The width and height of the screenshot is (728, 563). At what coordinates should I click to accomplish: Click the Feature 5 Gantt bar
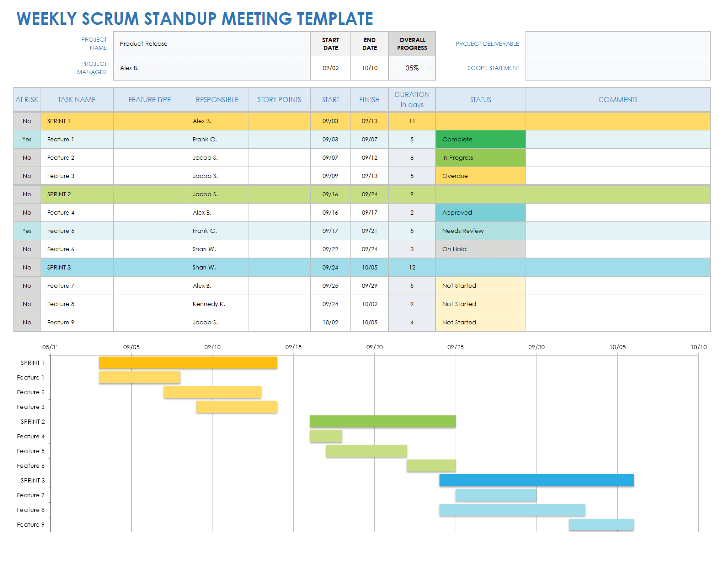(x=366, y=451)
